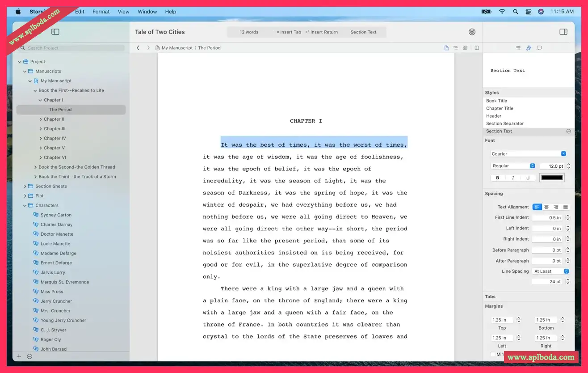The image size is (588, 373).
Task: Click add item plus icon in sidebar
Action: 19,356
